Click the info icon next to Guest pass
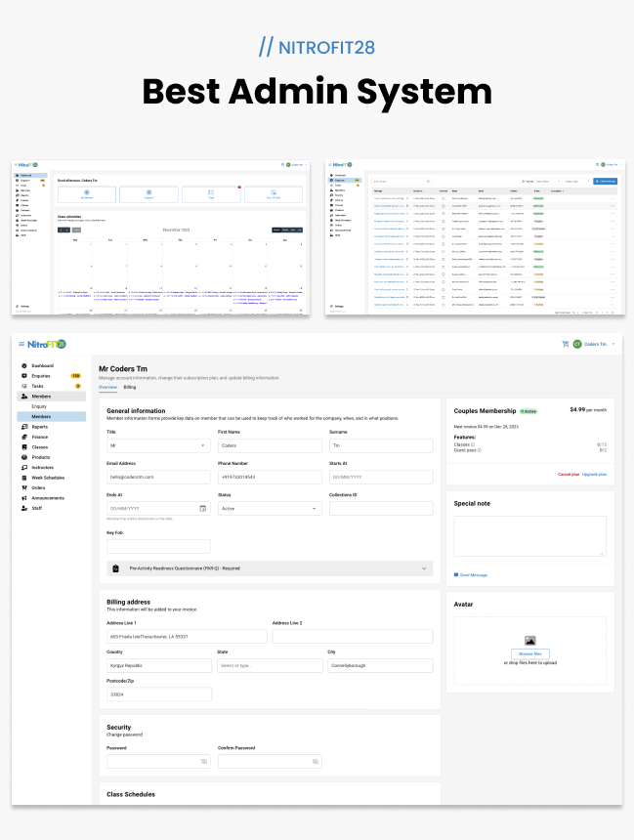 [479, 450]
